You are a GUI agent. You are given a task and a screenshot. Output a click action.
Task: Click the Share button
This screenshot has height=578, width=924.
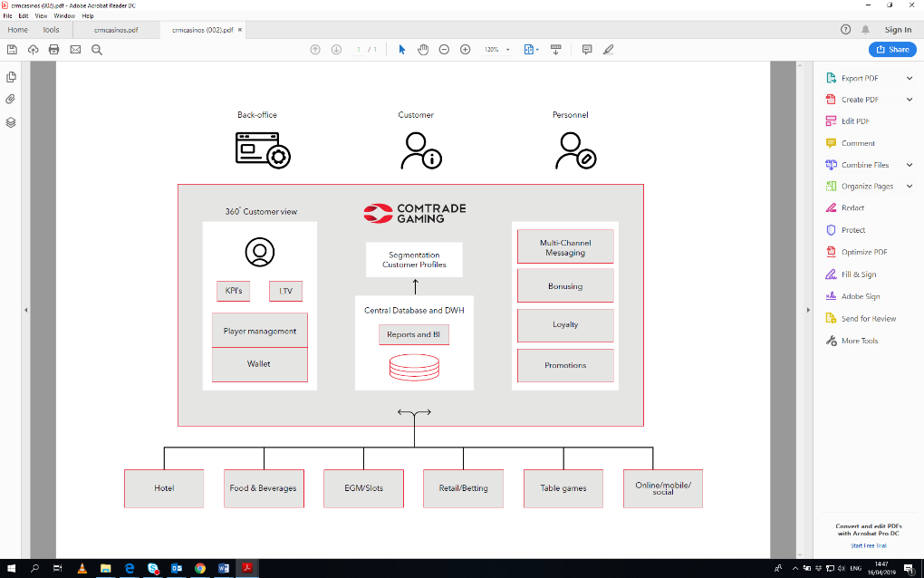point(892,50)
